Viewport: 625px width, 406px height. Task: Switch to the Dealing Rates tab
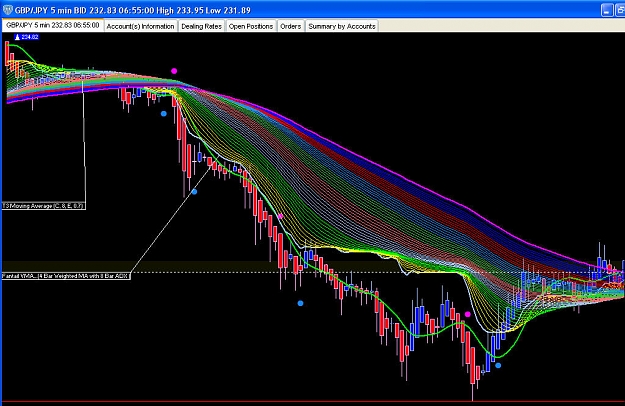pyautogui.click(x=201, y=26)
